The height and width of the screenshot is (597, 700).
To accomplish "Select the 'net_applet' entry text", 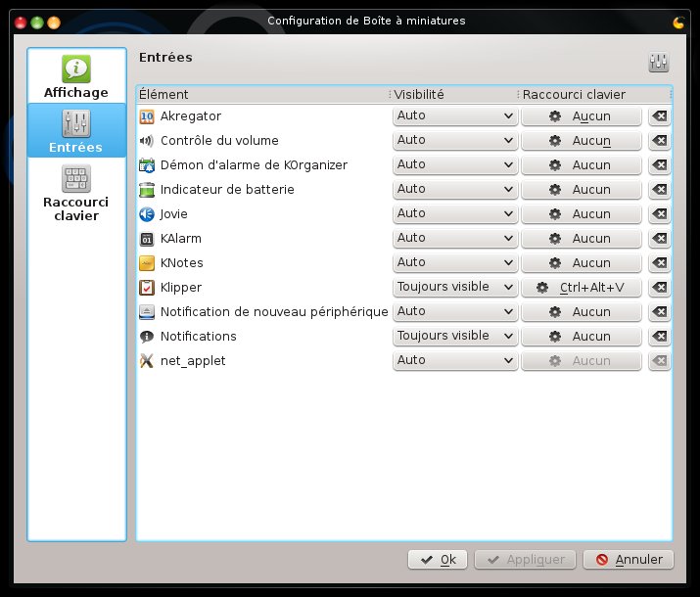I will coord(193,361).
